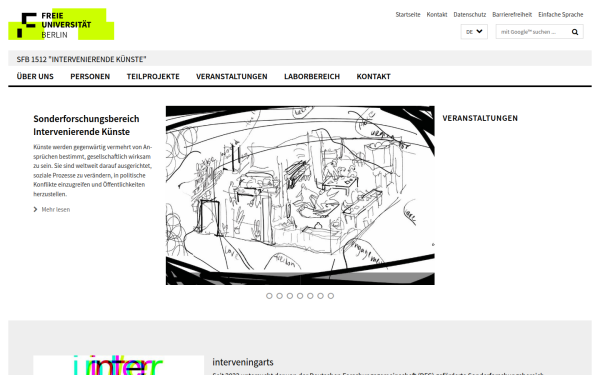The width and height of the screenshot is (600, 375).
Task: Open the Veranstaltungen menu item
Action: (232, 77)
